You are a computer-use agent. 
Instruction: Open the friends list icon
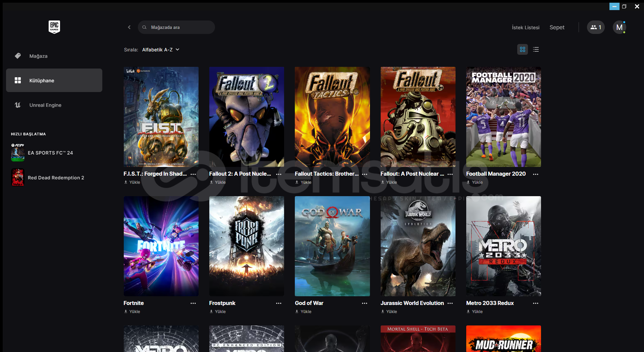point(596,27)
